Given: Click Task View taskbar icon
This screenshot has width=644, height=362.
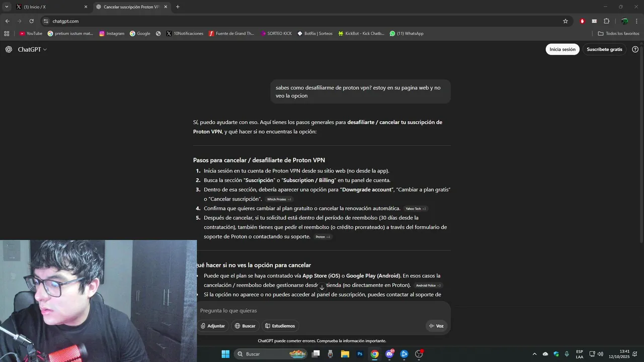Looking at the screenshot, I should pos(316,354).
